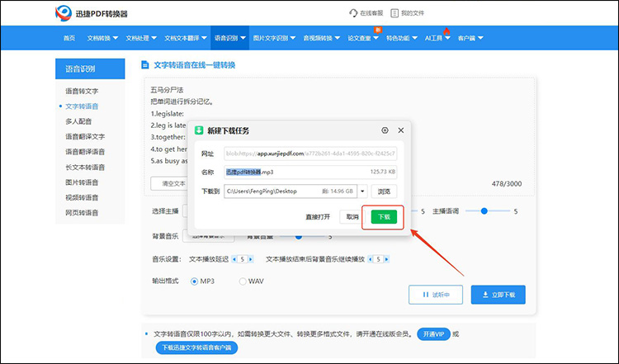
Task: Expand the 文档处理 menu
Action: point(141,38)
